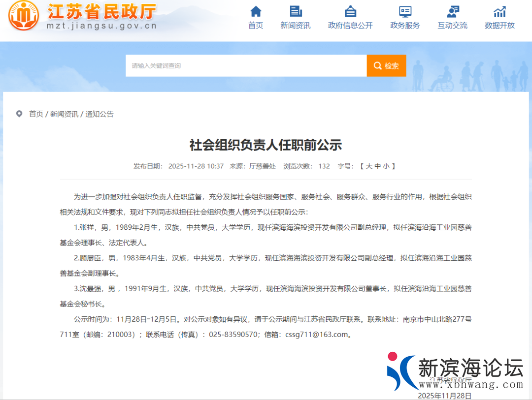
Task: Click the Jiangsu Civil Affairs orange logo
Action: click(x=24, y=16)
